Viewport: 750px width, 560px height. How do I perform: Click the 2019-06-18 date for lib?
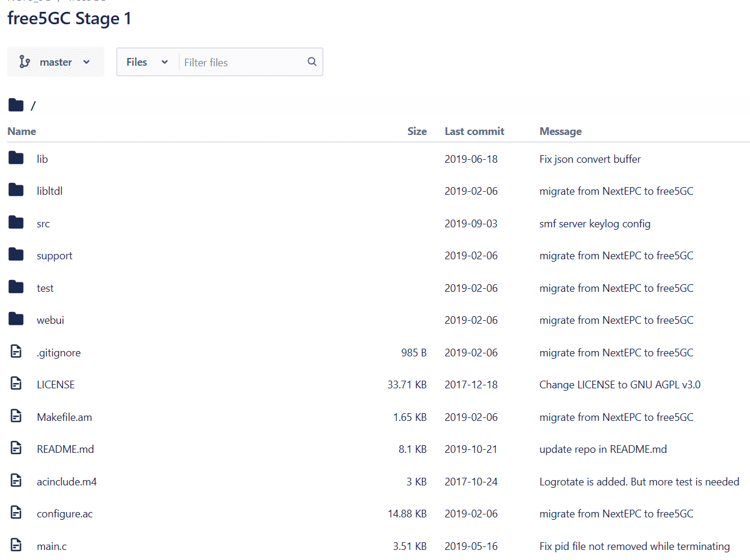471,159
